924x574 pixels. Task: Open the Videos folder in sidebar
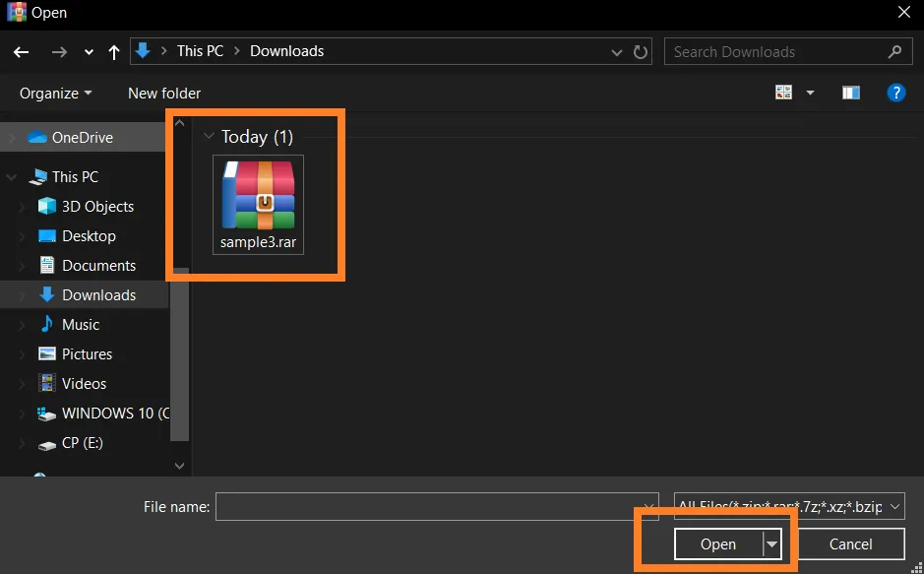tap(85, 383)
